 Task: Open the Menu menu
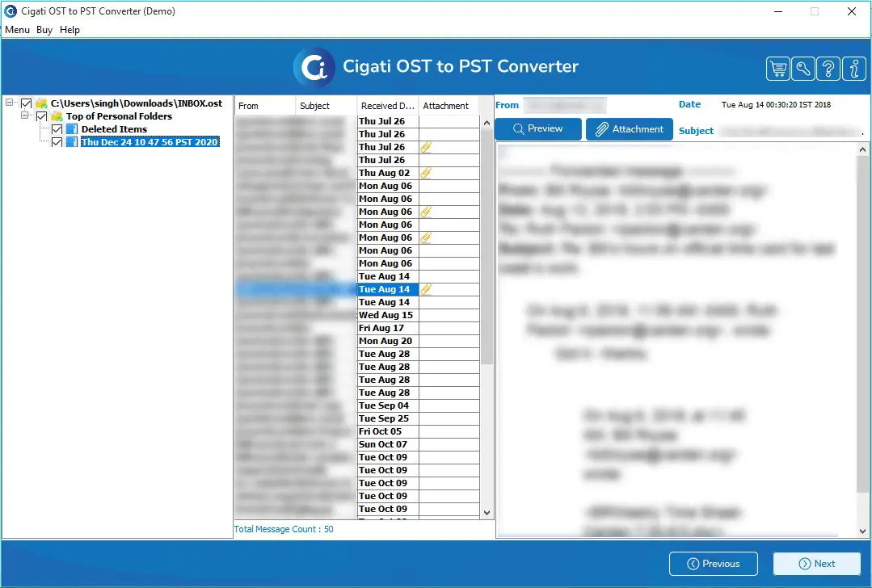(x=17, y=29)
